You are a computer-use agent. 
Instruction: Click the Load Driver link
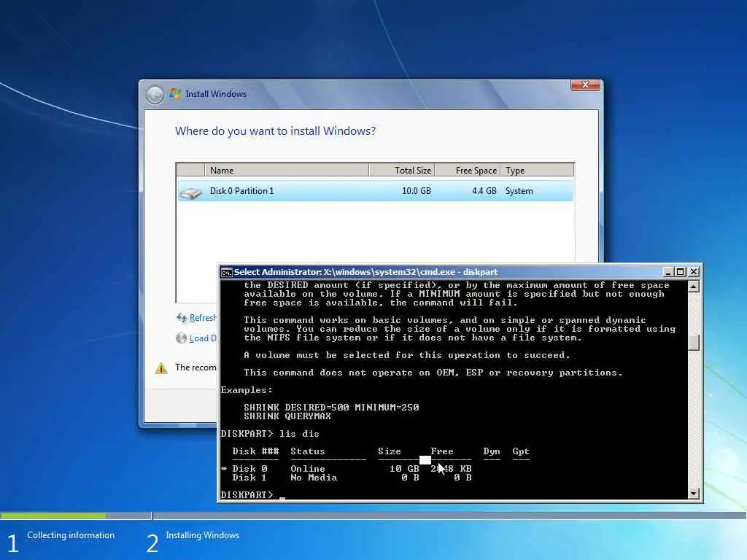coord(203,338)
